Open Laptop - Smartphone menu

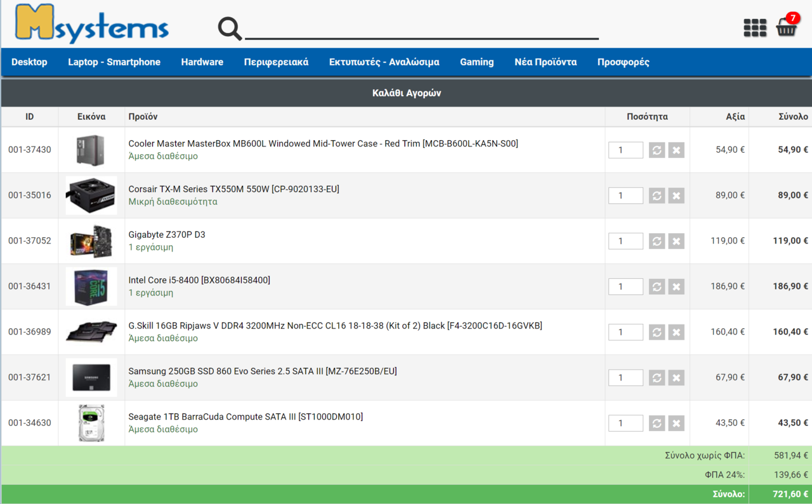[114, 62]
